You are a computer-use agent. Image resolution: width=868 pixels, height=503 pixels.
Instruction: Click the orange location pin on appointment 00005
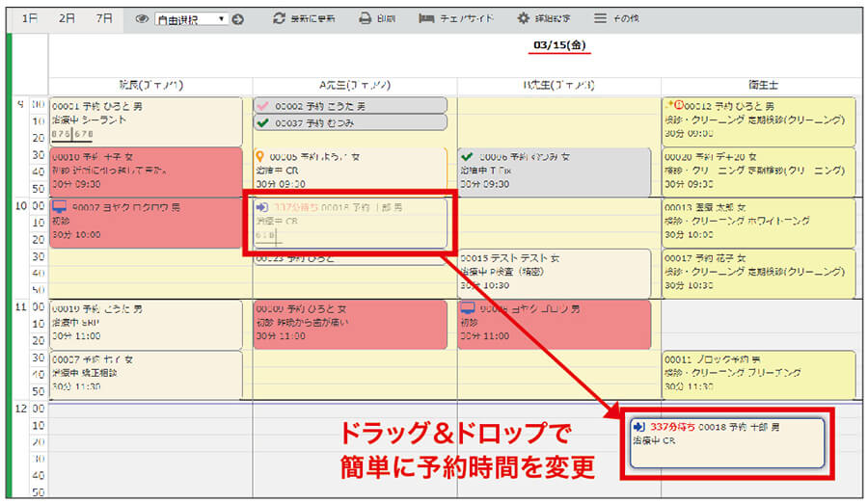pos(260,156)
